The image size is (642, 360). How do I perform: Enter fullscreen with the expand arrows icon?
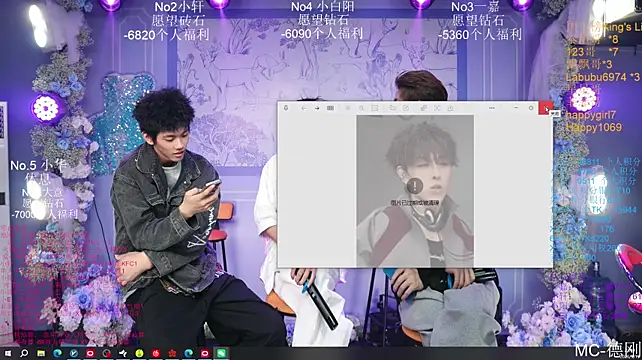click(437, 108)
